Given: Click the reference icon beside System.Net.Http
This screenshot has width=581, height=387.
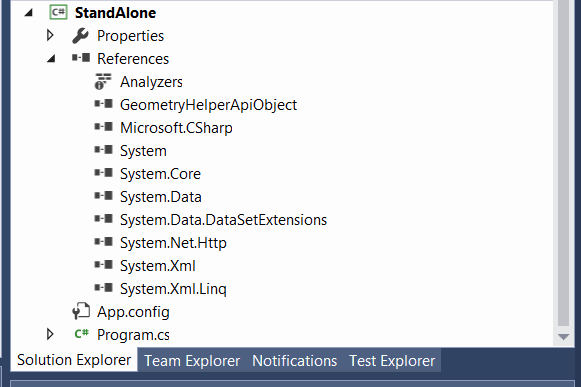Looking at the screenshot, I should (103, 242).
